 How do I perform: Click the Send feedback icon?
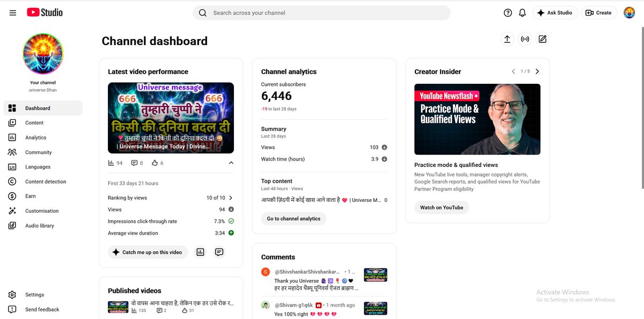coord(12,309)
